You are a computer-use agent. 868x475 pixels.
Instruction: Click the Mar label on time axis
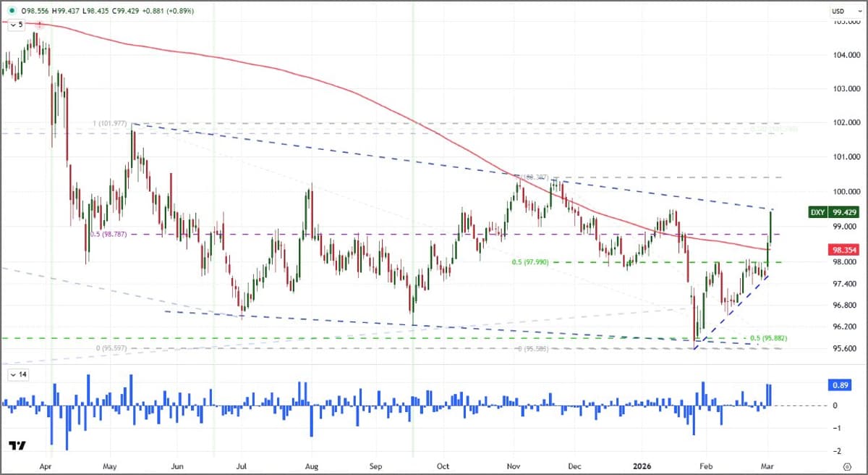(x=769, y=466)
